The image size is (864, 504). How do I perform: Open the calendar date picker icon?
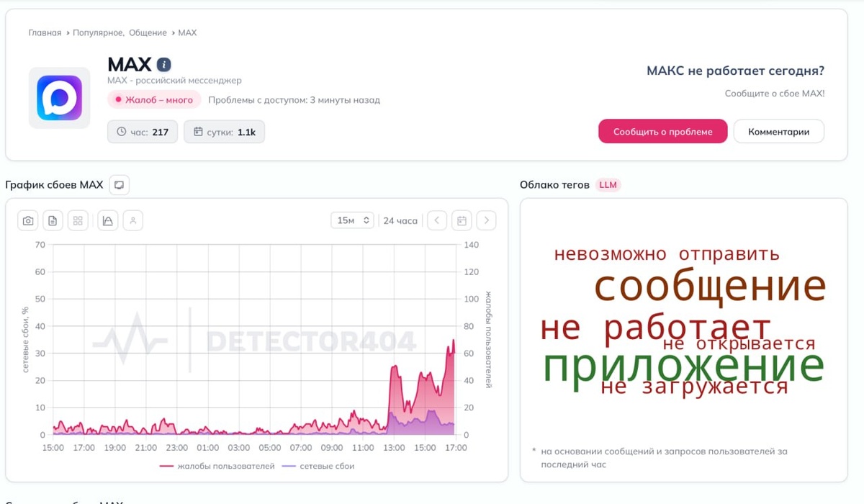pyautogui.click(x=462, y=220)
